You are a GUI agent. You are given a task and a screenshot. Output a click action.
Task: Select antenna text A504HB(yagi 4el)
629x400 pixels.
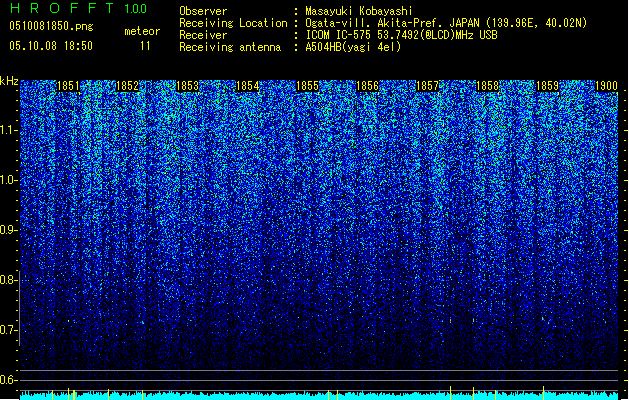click(353, 47)
